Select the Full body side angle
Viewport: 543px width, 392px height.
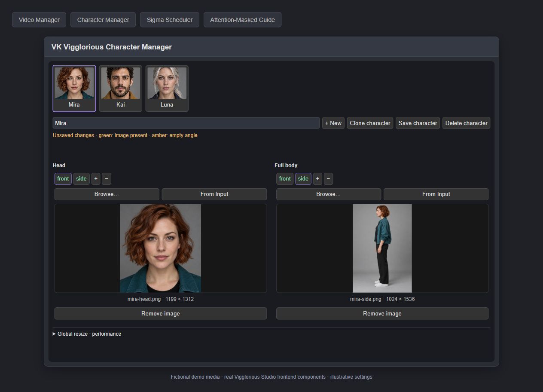click(303, 179)
